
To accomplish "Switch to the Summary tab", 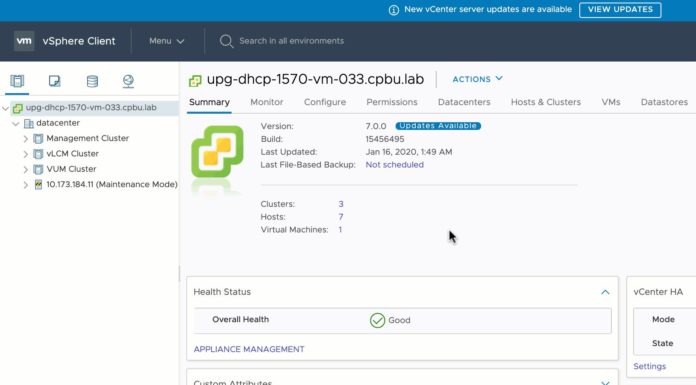I will (x=209, y=102).
